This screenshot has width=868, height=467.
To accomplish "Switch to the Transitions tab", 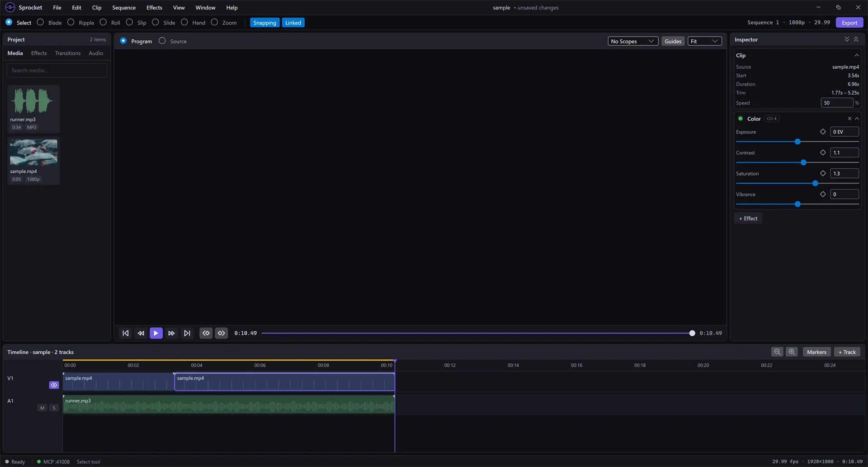I will tap(68, 53).
